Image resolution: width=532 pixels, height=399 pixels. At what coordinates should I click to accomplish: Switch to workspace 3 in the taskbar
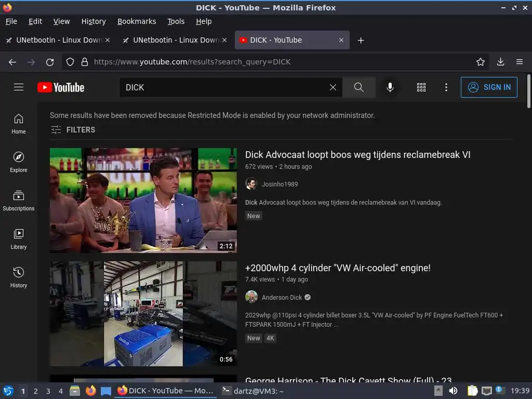click(x=48, y=391)
